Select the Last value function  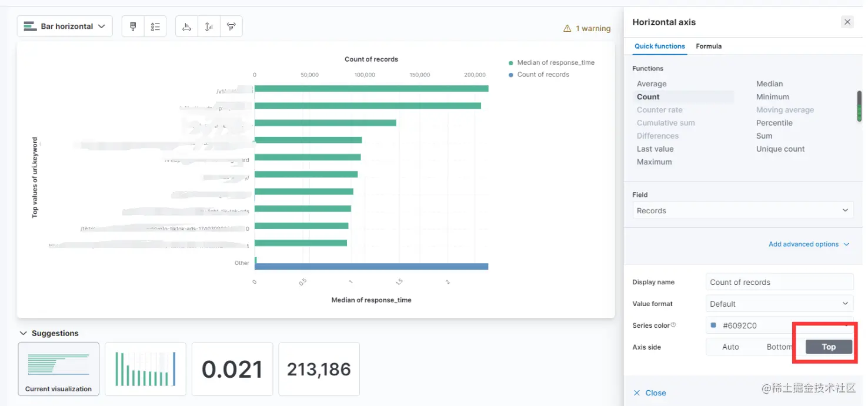coord(655,149)
